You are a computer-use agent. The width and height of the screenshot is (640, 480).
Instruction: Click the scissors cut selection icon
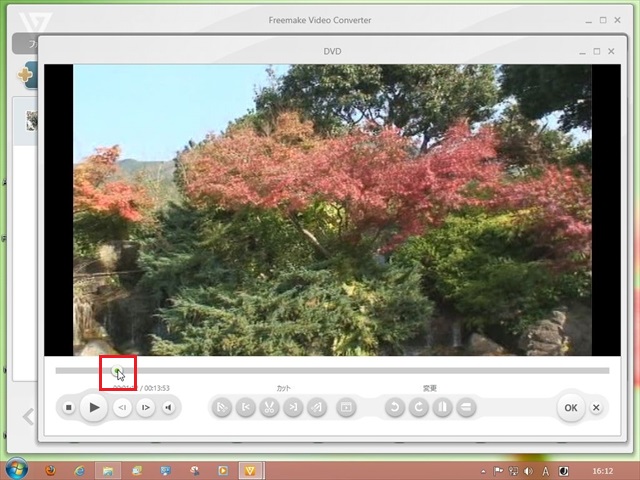[x=269, y=407]
